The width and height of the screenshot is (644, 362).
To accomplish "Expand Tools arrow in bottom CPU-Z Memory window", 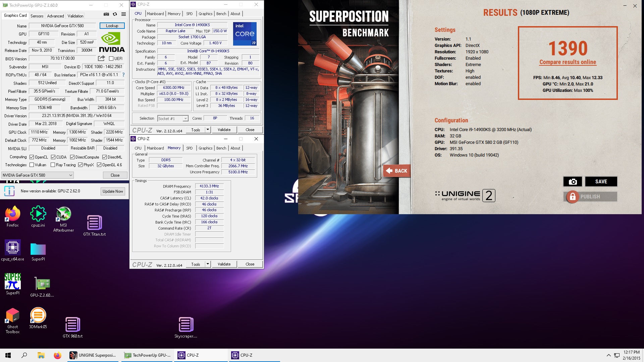I will click(208, 264).
